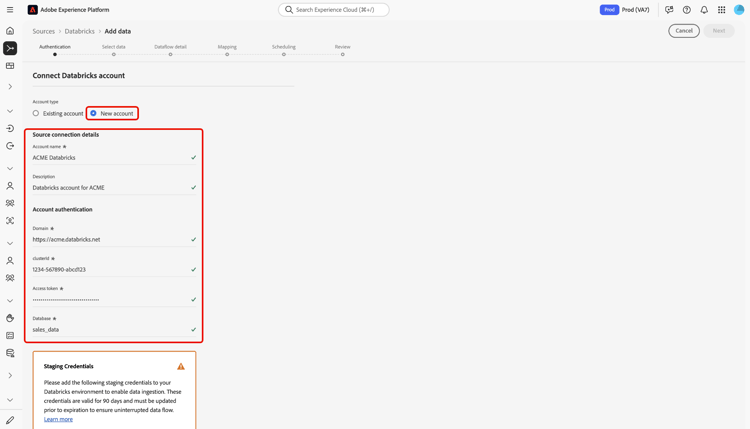Image resolution: width=750 pixels, height=429 pixels.
Task: Go to the Select data step
Action: click(114, 50)
